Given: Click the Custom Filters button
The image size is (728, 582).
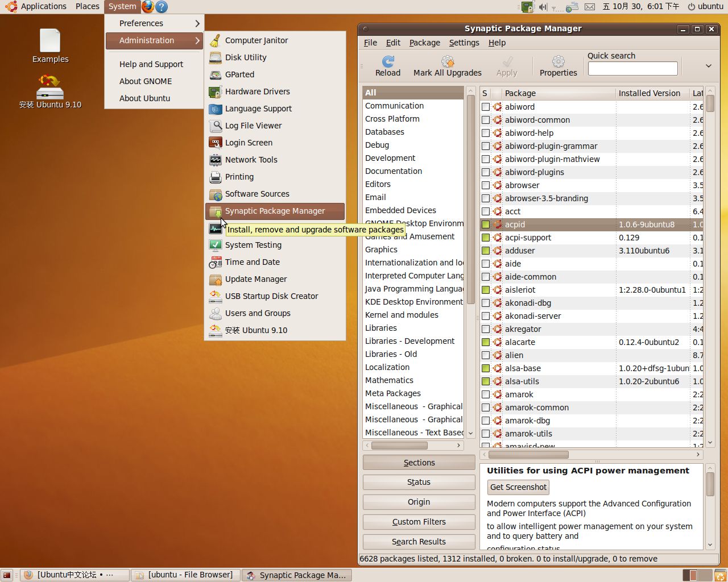Looking at the screenshot, I should (419, 522).
